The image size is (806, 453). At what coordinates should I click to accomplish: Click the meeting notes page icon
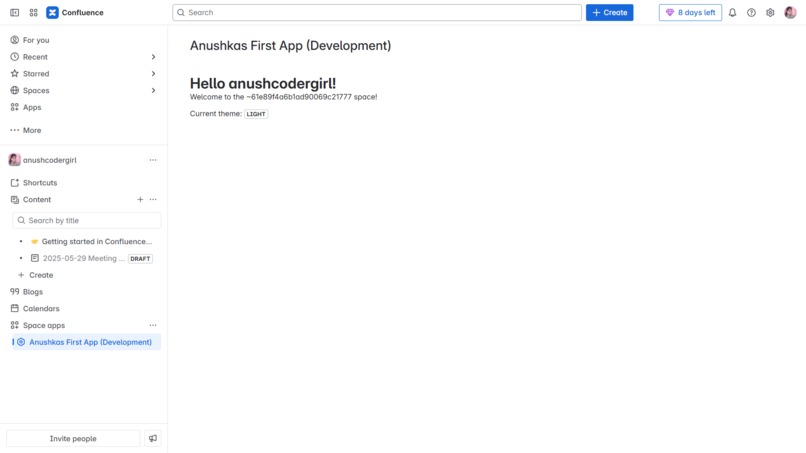click(34, 258)
